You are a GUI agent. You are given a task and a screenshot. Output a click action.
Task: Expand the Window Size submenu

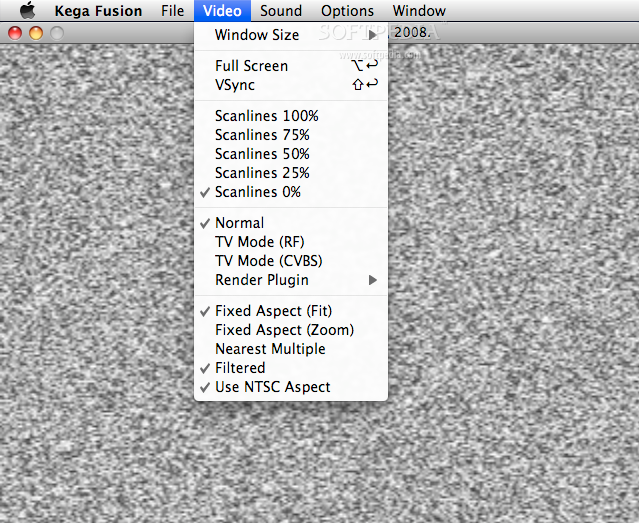pyautogui.click(x=291, y=35)
